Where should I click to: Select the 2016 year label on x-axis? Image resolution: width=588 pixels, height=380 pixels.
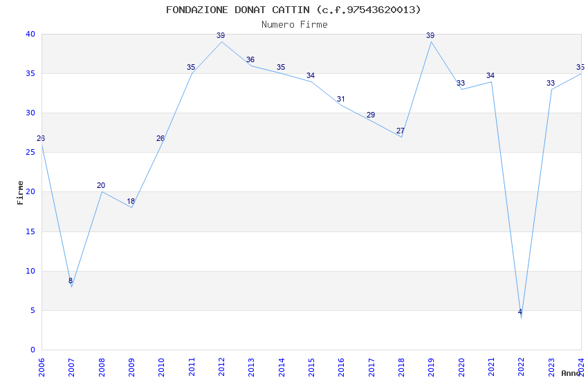(x=341, y=368)
